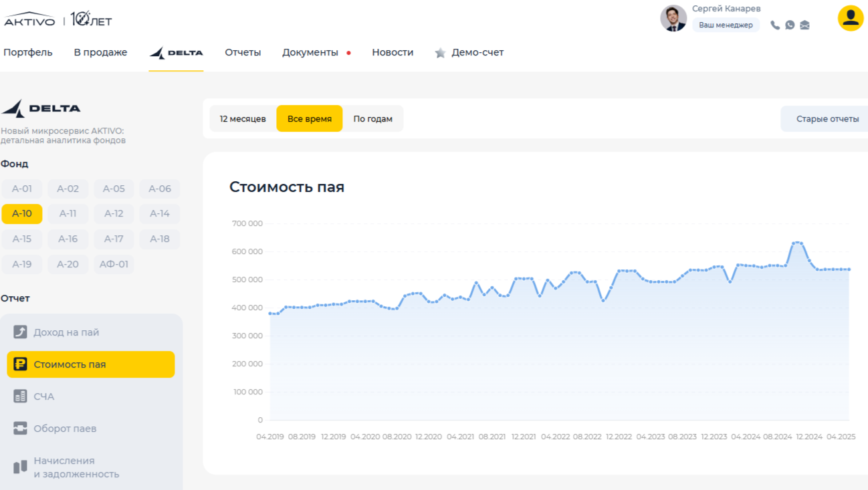Switch period to 12 месяцев
Image resolution: width=868 pixels, height=490 pixels.
pyautogui.click(x=243, y=119)
